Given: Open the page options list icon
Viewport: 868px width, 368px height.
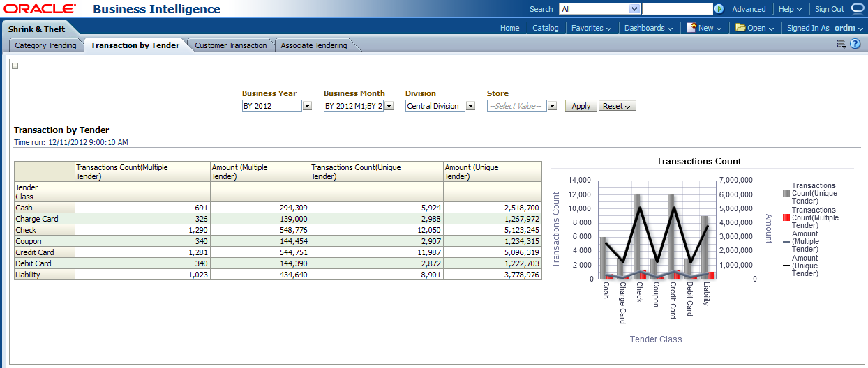Looking at the screenshot, I should [x=841, y=44].
